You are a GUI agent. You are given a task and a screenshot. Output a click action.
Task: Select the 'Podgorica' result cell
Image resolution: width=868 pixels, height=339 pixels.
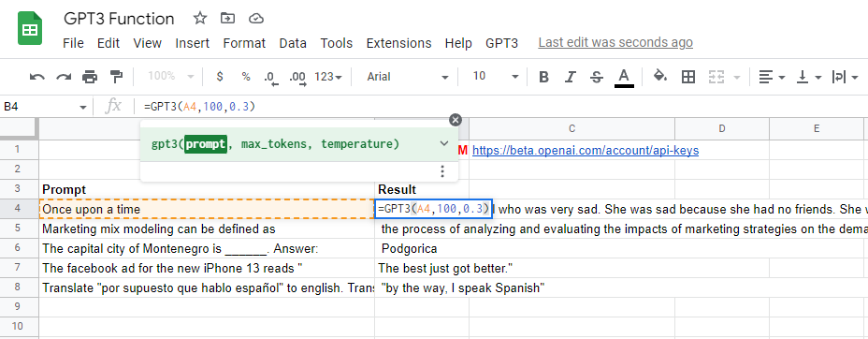coord(422,248)
